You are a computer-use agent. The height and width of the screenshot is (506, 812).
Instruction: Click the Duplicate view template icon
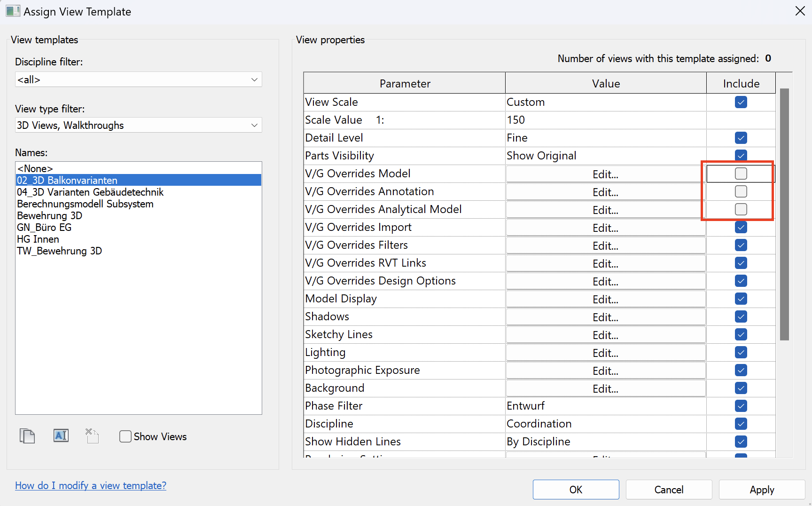27,436
